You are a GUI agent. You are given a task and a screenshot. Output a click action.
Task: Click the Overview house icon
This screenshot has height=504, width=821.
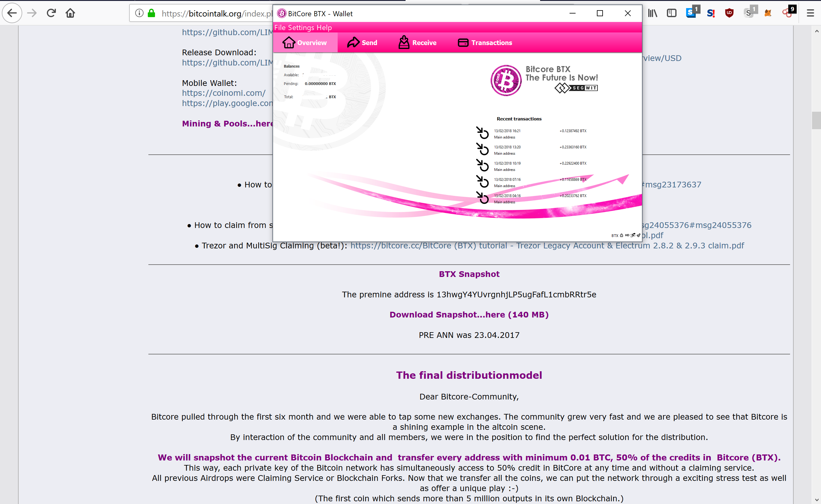289,42
